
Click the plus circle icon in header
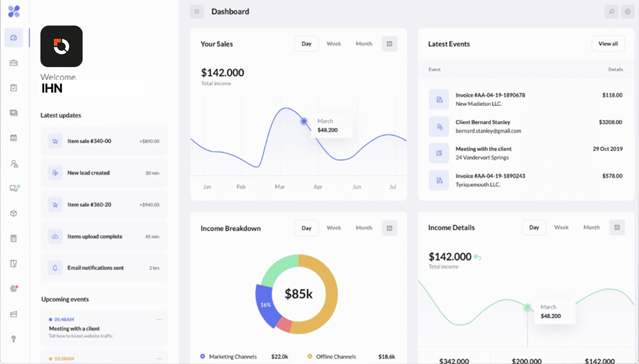coord(628,12)
